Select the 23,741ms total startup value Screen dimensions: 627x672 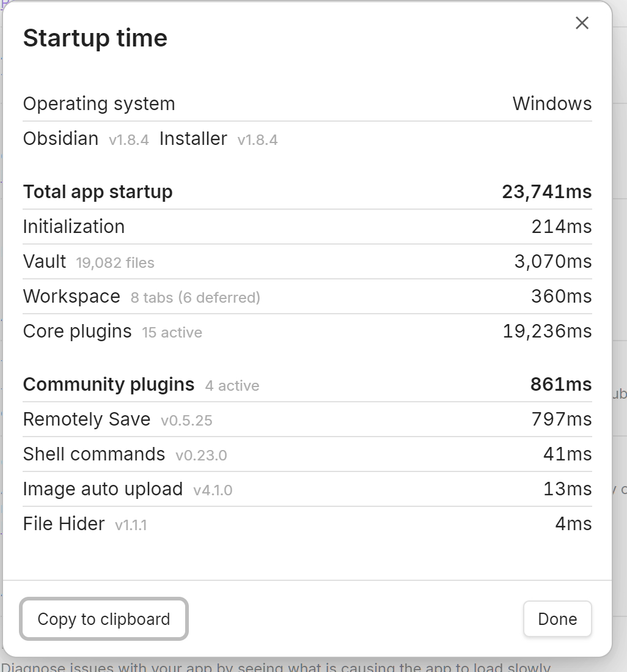pyautogui.click(x=546, y=192)
